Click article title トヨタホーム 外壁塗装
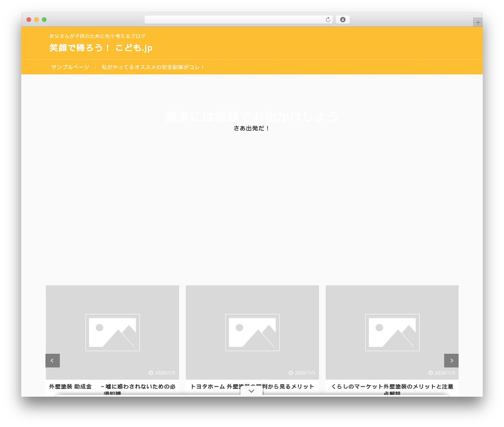 (252, 390)
